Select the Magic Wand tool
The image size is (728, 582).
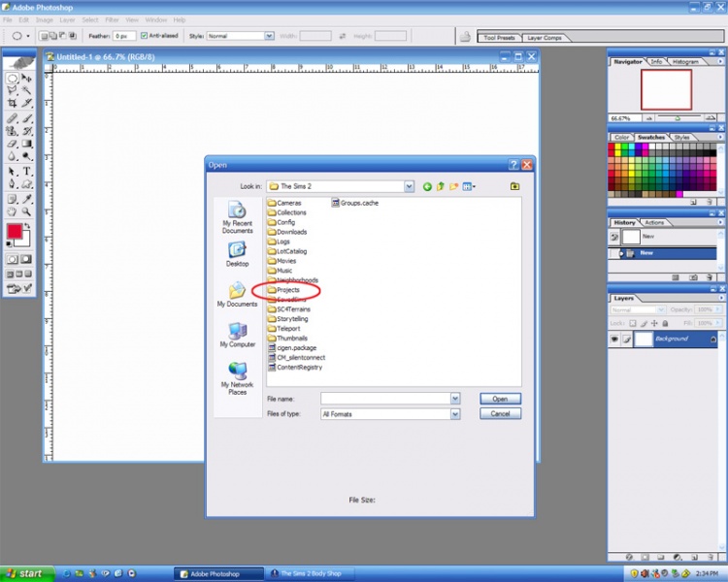pos(26,90)
